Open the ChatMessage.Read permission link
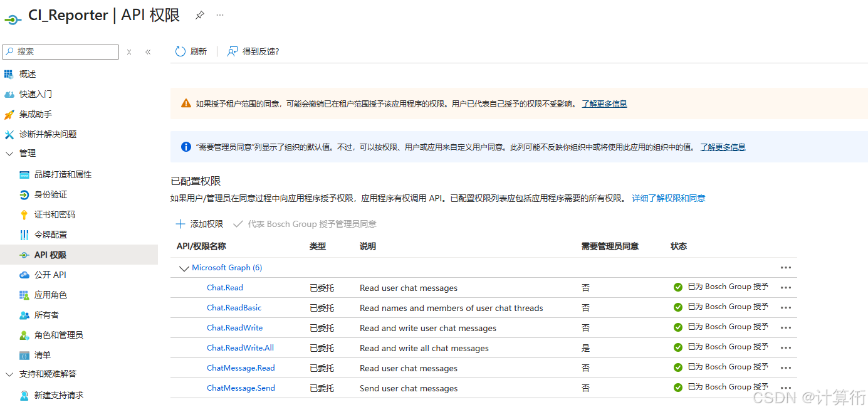Screen dimensions: 868x412 [x=241, y=368]
